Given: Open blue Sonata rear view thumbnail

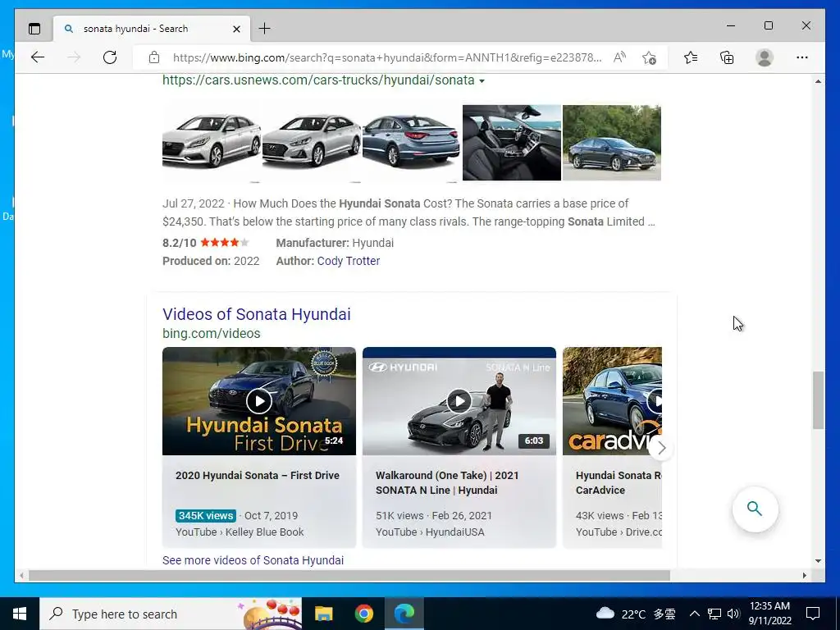Looking at the screenshot, I should pos(412,143).
